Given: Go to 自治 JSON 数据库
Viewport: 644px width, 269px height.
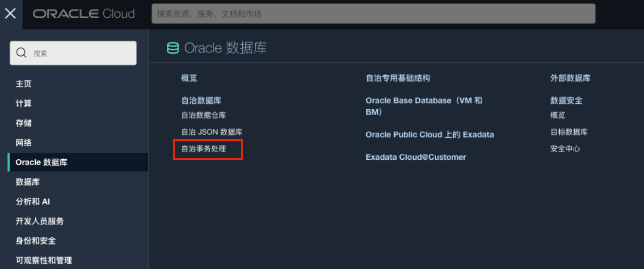Looking at the screenshot, I should click(212, 132).
